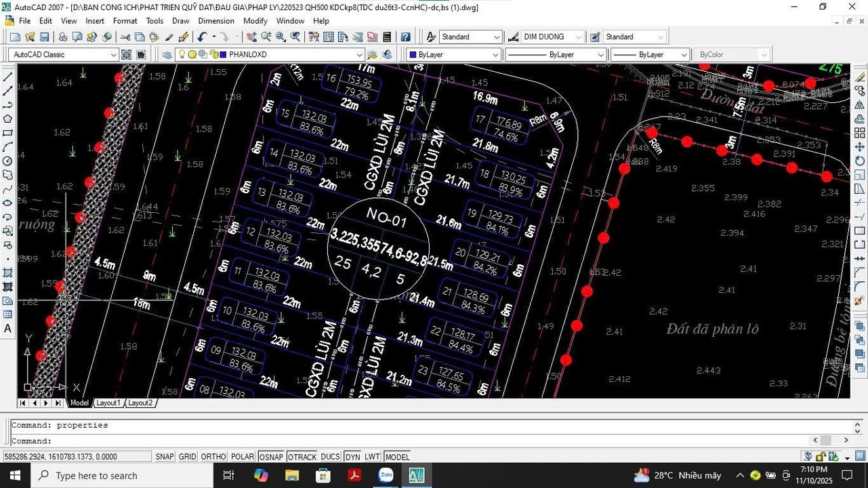The height and width of the screenshot is (488, 868).
Task: Select the Line tool in Draw toolbar
Action: click(8, 75)
